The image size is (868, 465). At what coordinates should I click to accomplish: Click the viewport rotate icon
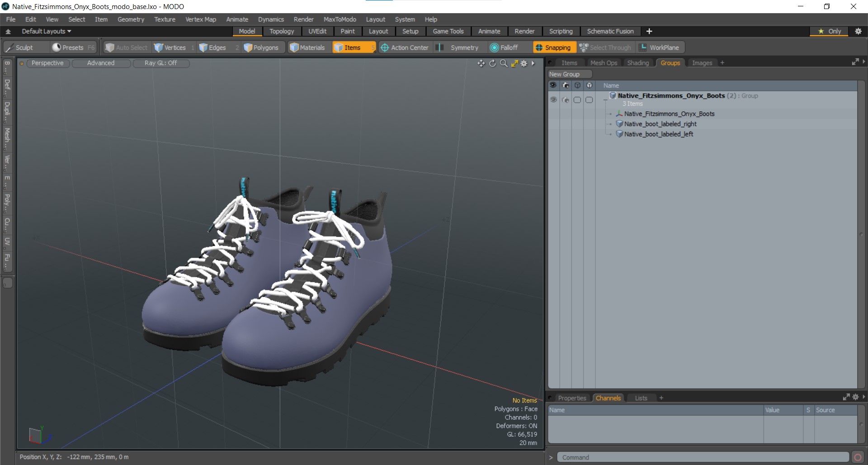click(x=492, y=63)
